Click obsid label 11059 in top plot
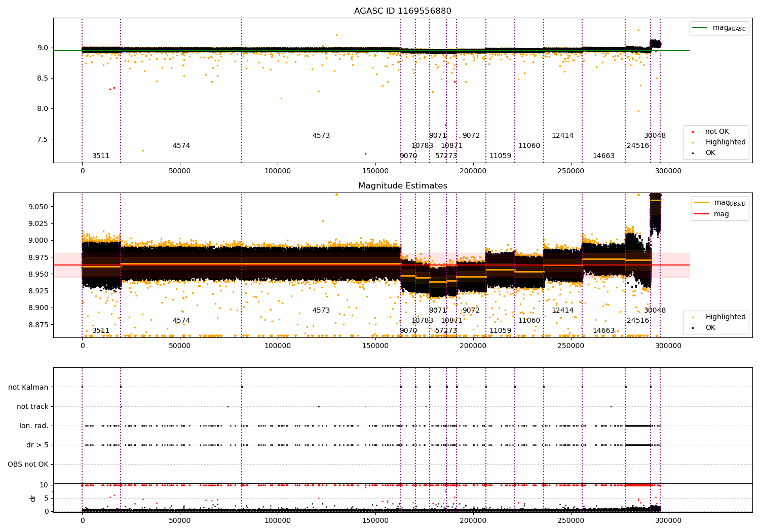This screenshot has width=760, height=532. 501,156
